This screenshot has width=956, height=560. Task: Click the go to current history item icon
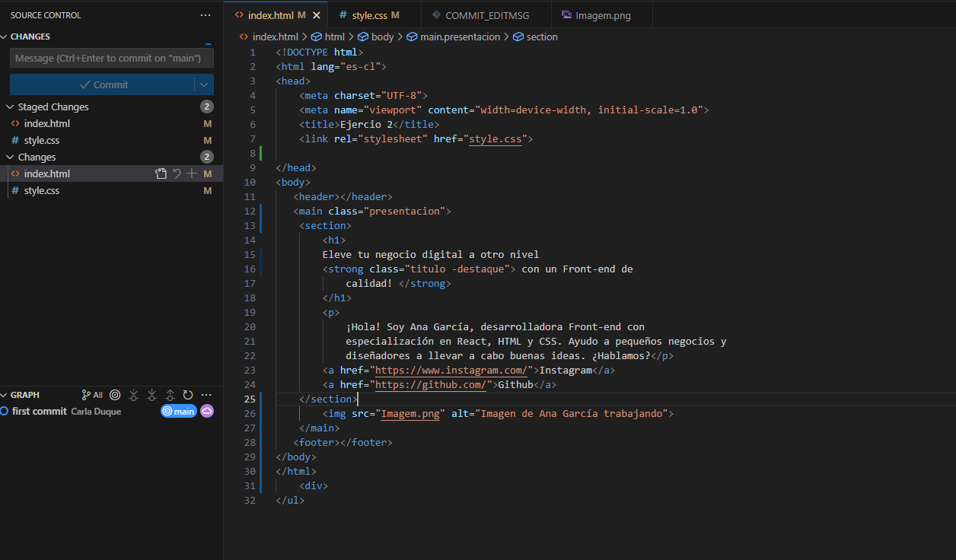click(x=115, y=395)
